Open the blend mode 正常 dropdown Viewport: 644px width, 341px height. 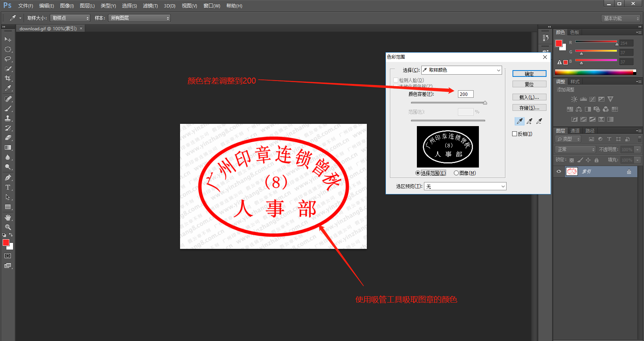click(576, 150)
